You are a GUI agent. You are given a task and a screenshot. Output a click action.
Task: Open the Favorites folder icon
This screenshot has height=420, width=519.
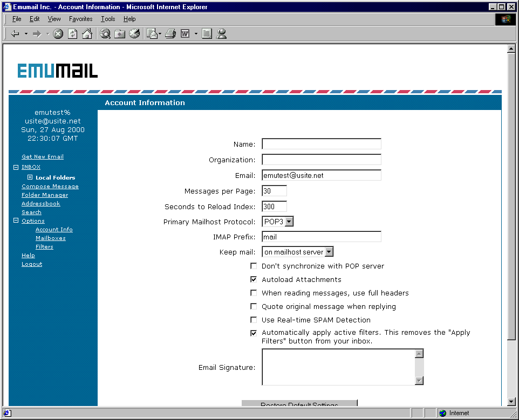[120, 34]
